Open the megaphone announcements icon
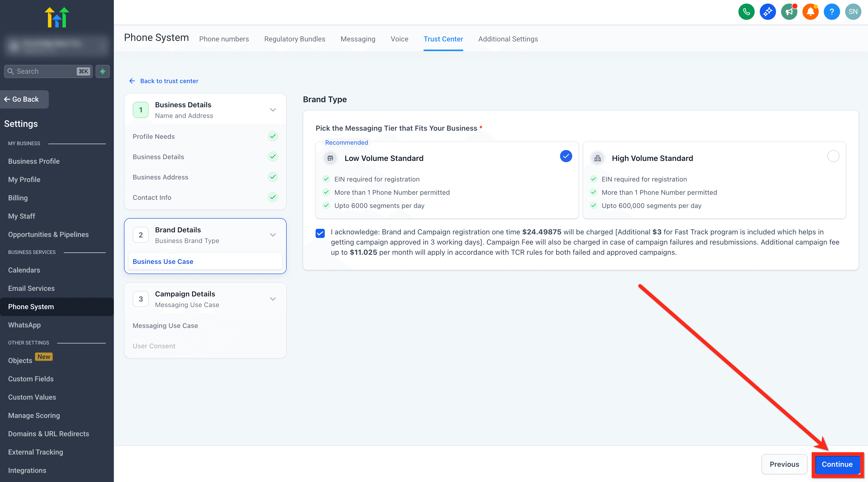868x482 pixels. coord(789,12)
